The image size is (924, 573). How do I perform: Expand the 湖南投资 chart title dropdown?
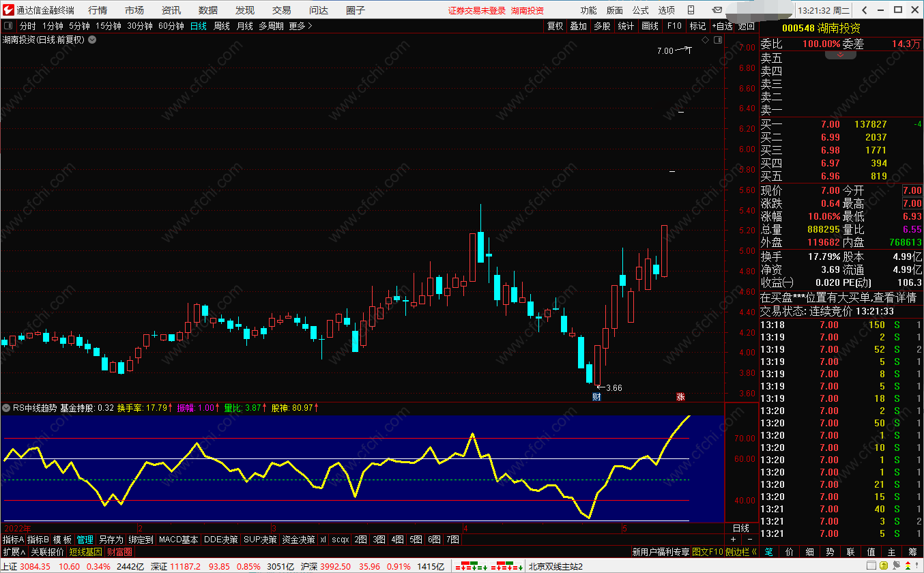[92, 40]
